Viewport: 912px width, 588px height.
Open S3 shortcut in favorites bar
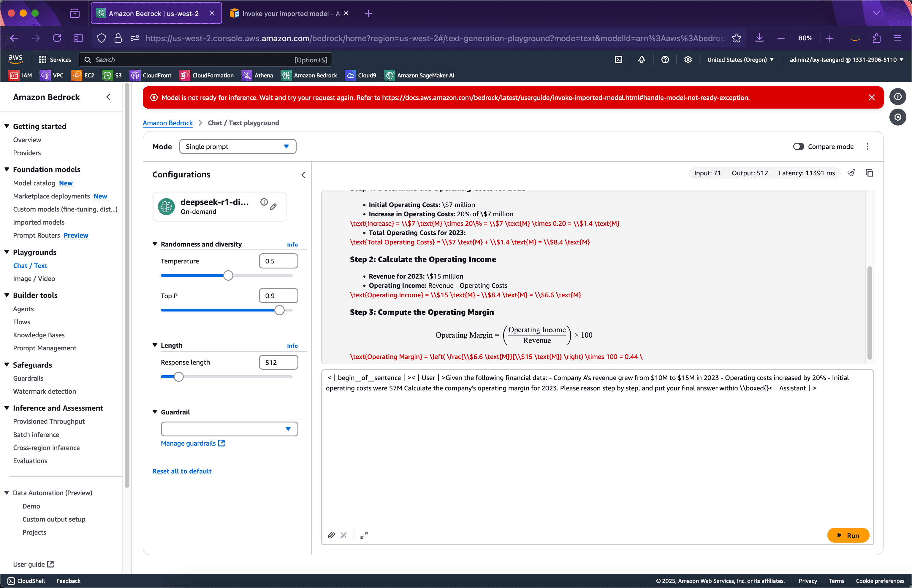[x=112, y=75]
